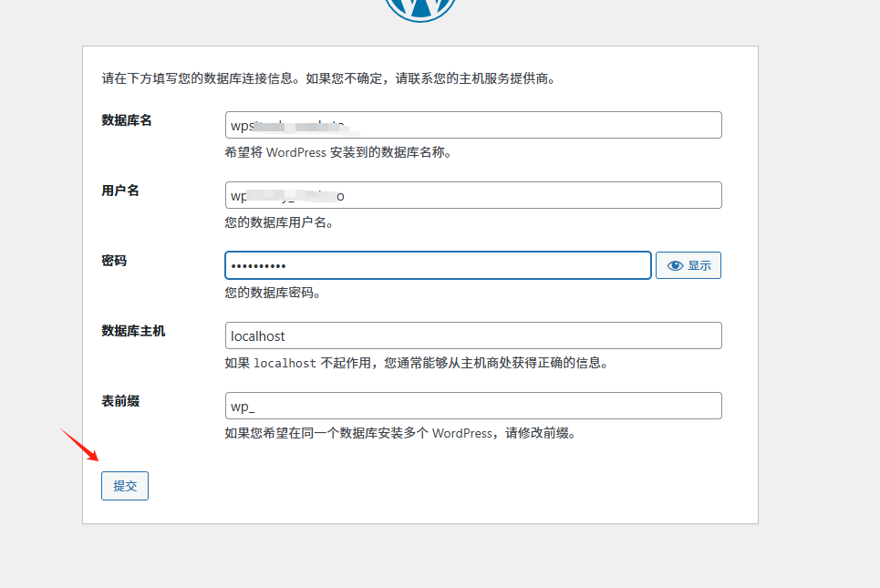Viewport: 880px width, 588px height.
Task: Focus the 表前缀 field containing wp_
Action: 473,406
